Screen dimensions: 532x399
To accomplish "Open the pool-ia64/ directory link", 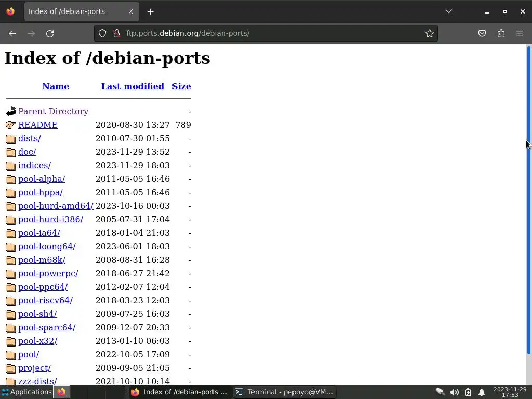I will (39, 233).
